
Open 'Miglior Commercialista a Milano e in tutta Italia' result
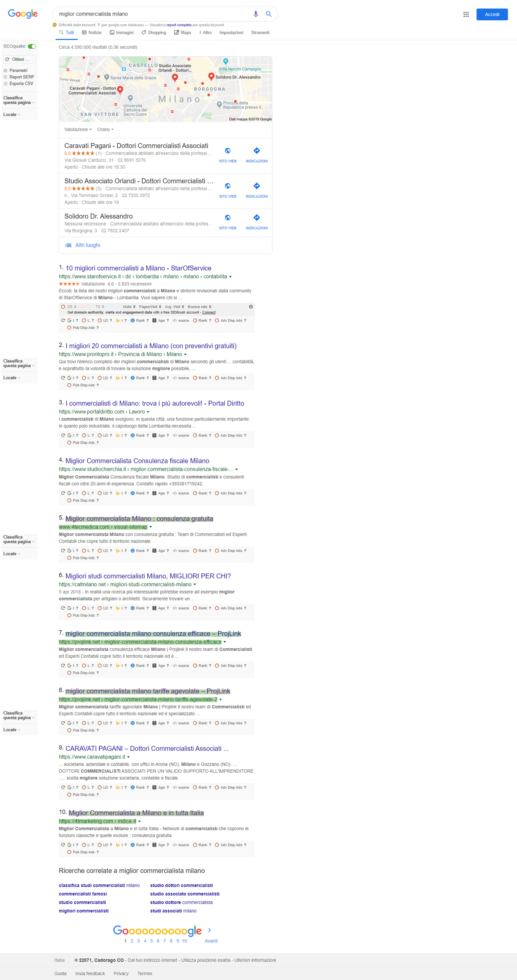click(x=136, y=813)
